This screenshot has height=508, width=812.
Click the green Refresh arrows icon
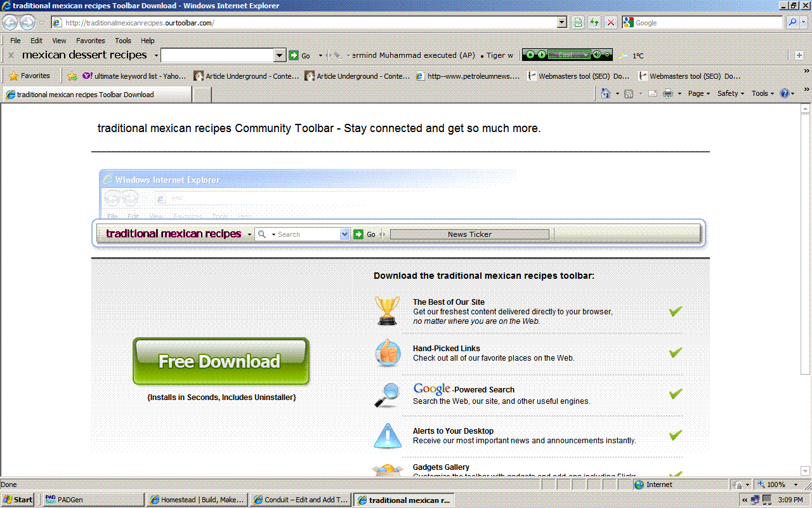click(594, 23)
